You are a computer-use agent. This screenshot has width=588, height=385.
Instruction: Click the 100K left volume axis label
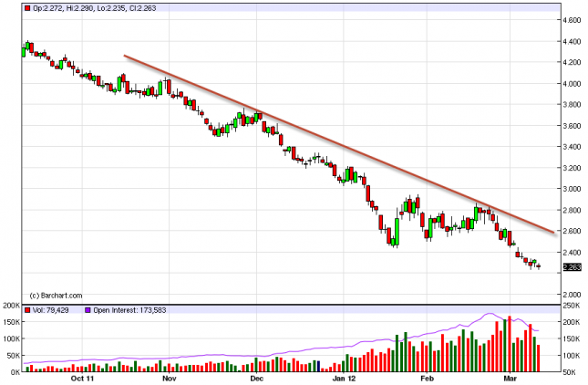[12, 338]
